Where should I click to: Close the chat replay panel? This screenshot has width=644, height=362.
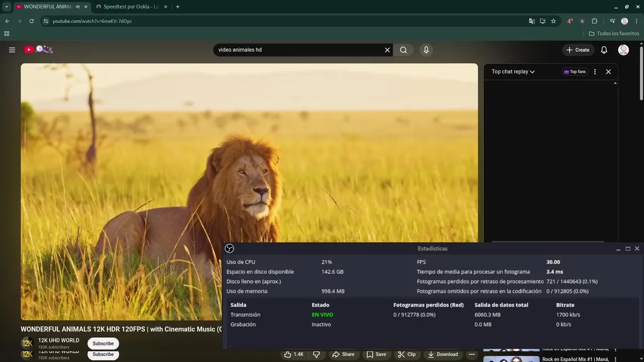click(x=608, y=72)
